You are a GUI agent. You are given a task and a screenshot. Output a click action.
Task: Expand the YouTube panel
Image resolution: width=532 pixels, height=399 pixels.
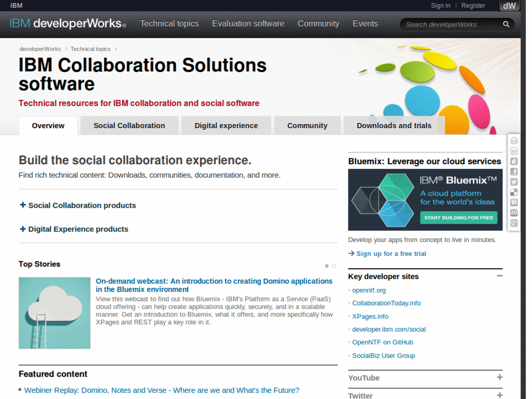pos(499,377)
